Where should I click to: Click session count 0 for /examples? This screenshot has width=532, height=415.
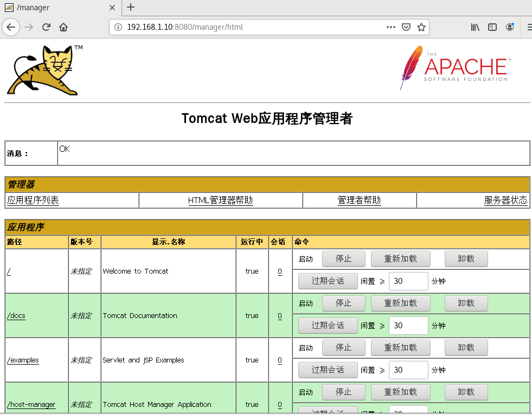(x=280, y=360)
